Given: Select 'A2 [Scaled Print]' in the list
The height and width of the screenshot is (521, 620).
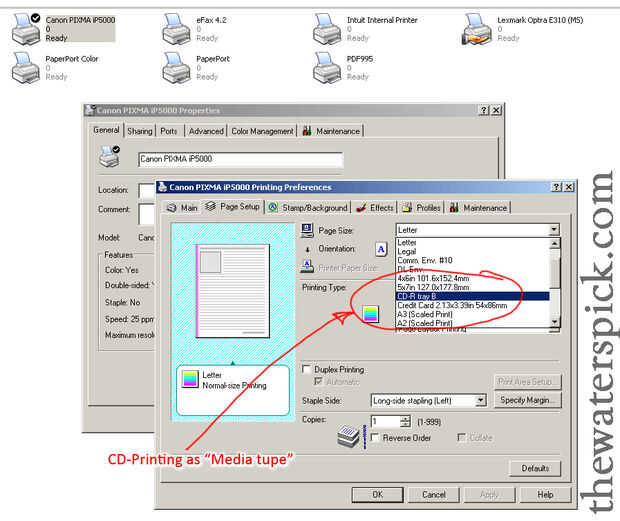Looking at the screenshot, I should [473, 323].
